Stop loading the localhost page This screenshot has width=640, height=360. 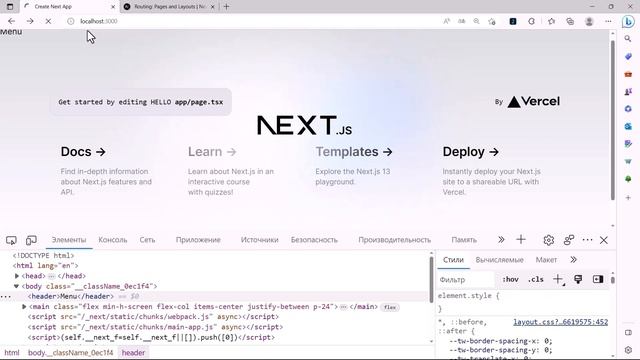(48, 21)
